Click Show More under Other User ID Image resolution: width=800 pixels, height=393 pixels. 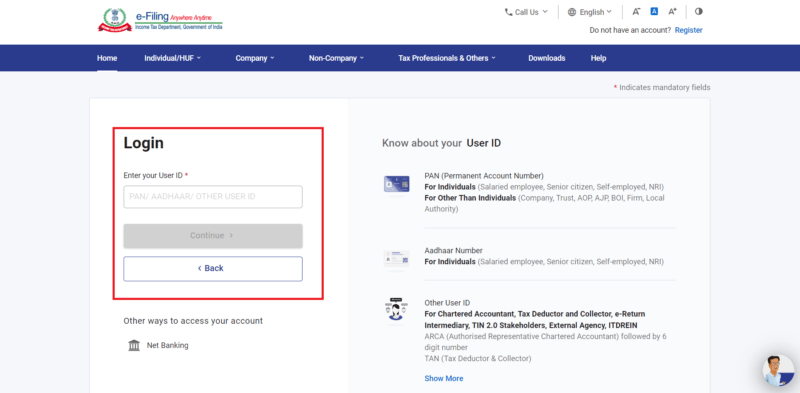coord(444,378)
